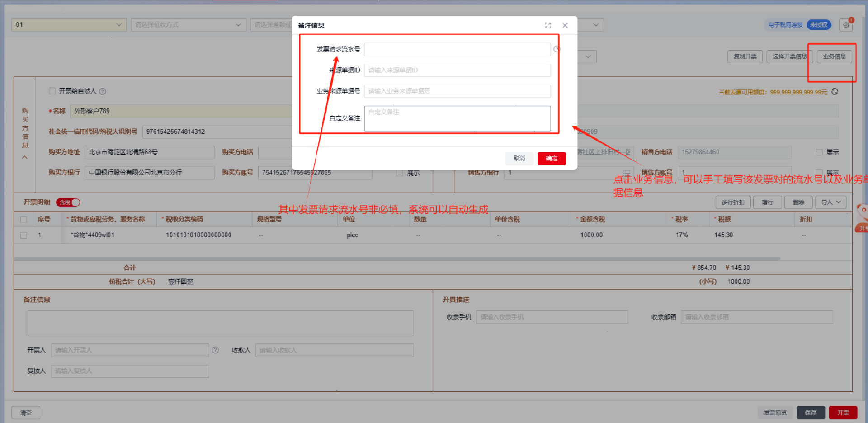Screen dimensions: 868x423
Task: Collapse the 购买方信息 section
Action: click(25, 157)
